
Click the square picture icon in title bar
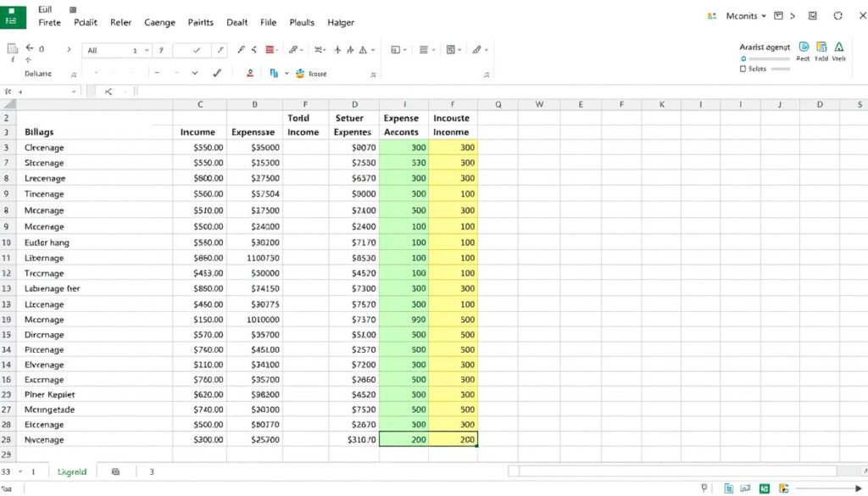click(813, 16)
